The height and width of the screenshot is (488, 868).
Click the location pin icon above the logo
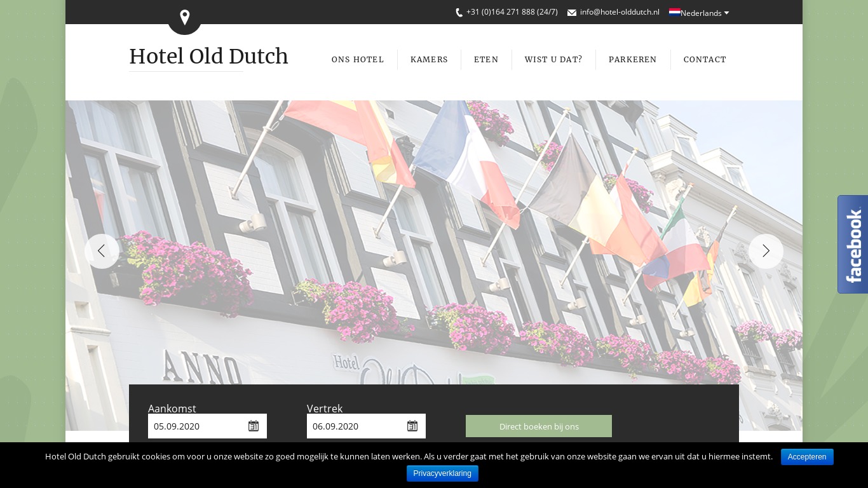click(x=185, y=17)
